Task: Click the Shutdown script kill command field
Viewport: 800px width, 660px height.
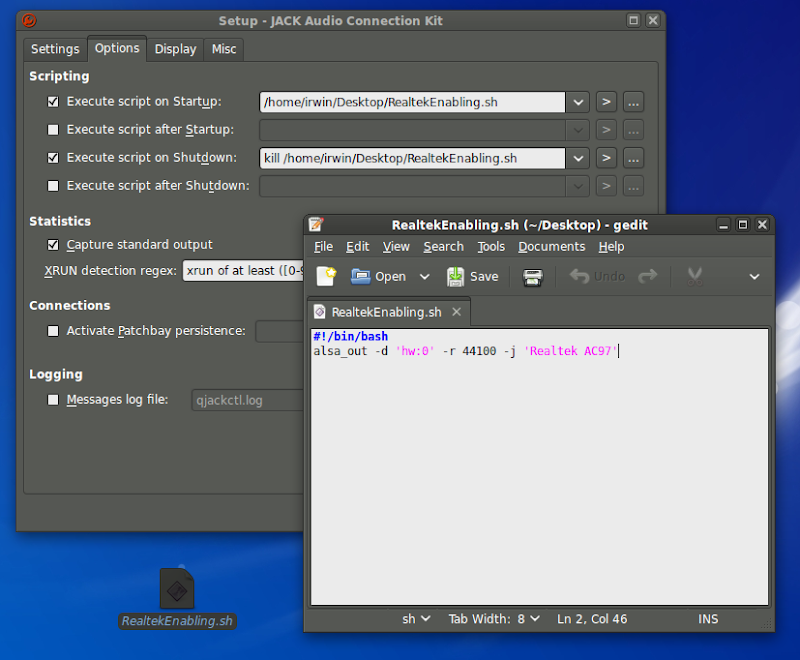Action: coord(412,158)
